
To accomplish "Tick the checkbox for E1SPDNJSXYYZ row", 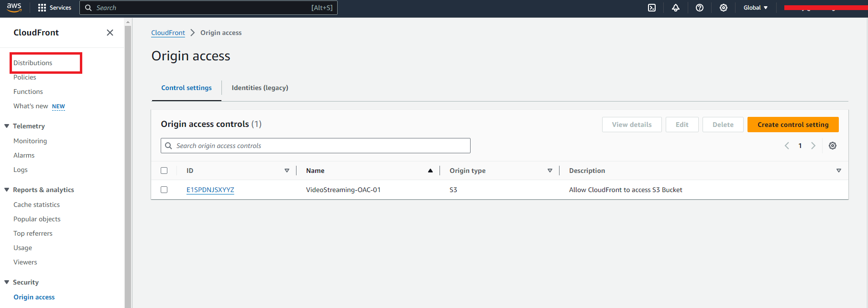I will tap(164, 190).
